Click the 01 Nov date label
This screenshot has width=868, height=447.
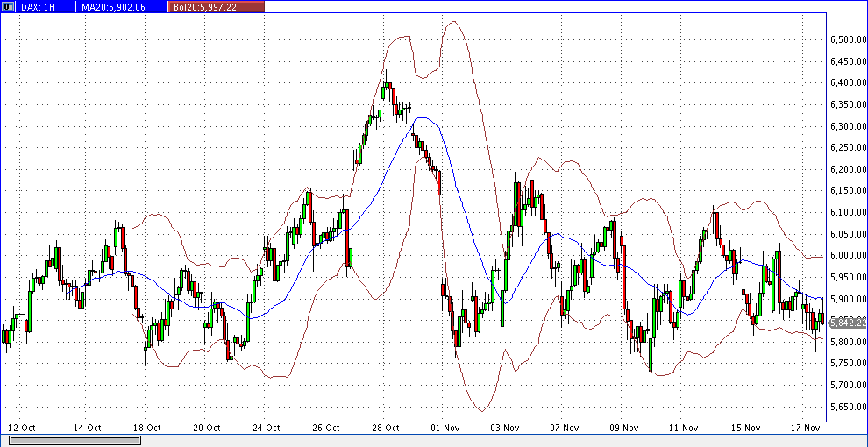(x=445, y=428)
